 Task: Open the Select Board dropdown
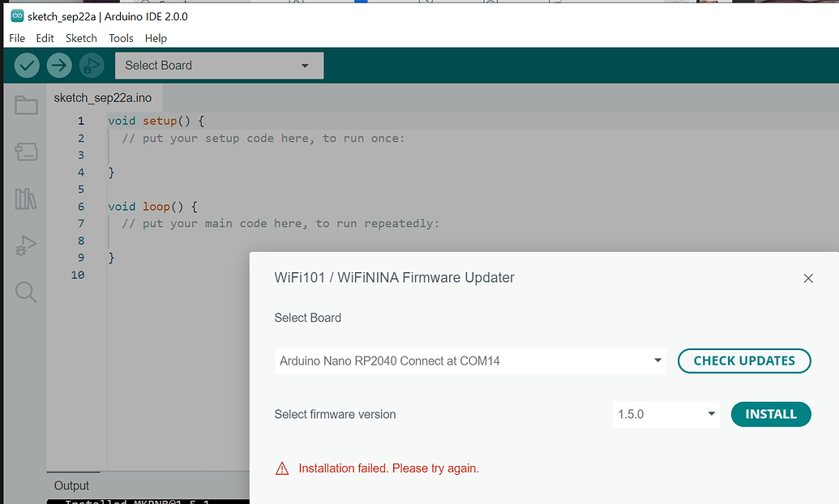(219, 65)
